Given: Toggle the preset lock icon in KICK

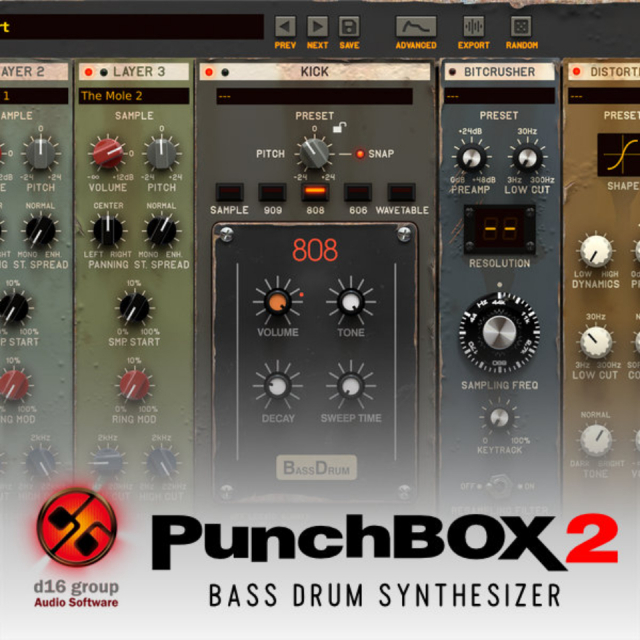Looking at the screenshot, I should pyautogui.click(x=339, y=127).
